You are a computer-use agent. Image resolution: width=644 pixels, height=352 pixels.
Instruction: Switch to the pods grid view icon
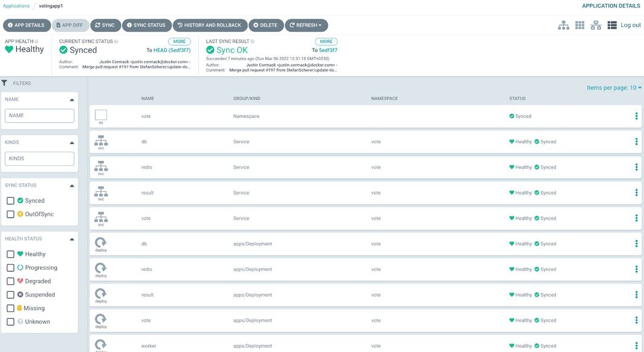pos(579,25)
